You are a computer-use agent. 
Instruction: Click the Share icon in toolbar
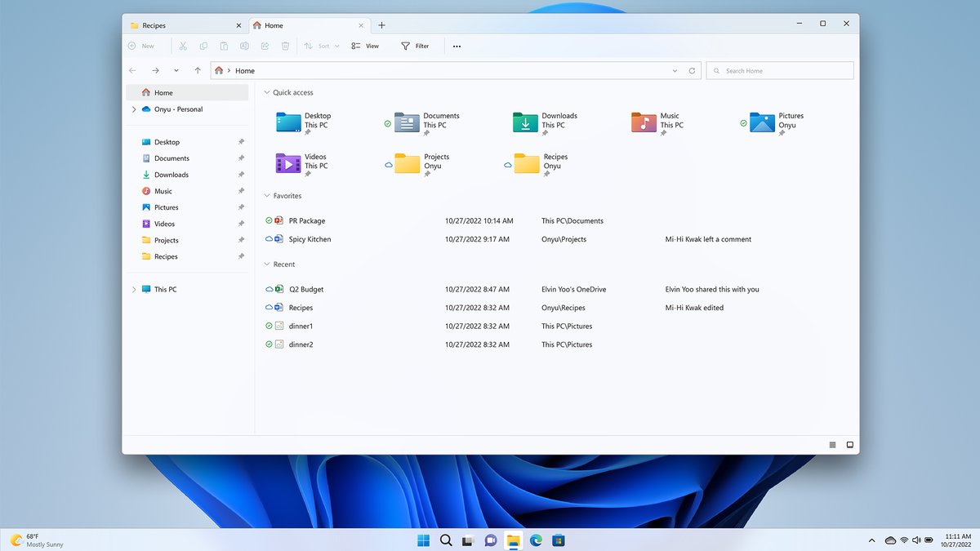265,47
